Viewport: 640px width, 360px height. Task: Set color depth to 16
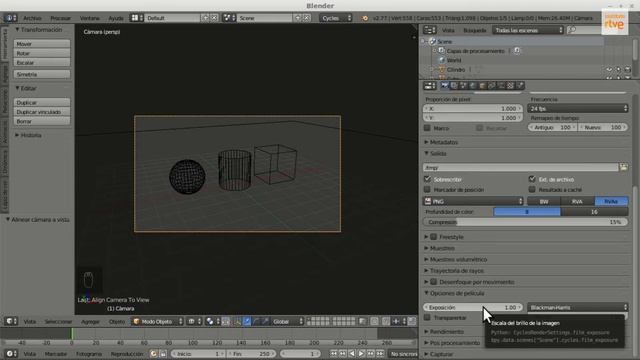(x=594, y=212)
